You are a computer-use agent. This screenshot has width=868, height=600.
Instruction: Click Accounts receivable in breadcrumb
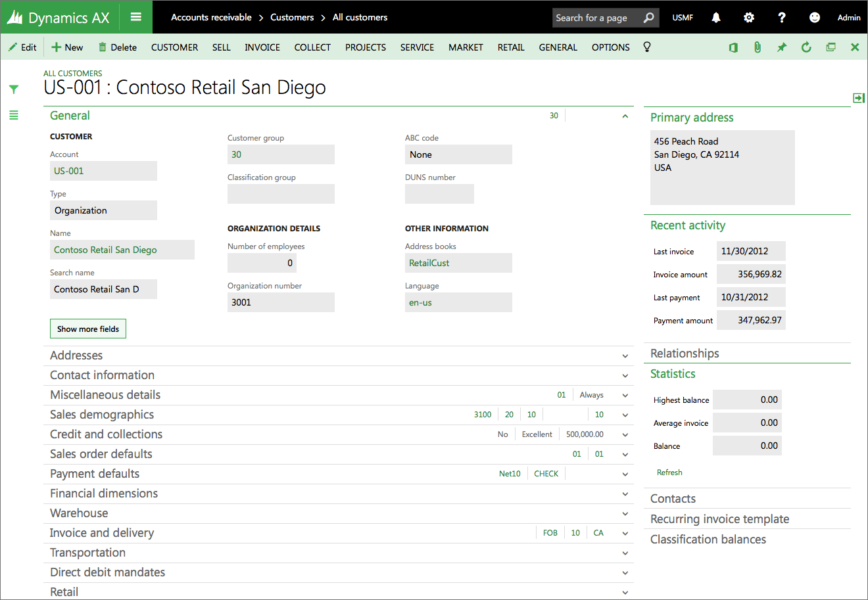coord(211,17)
